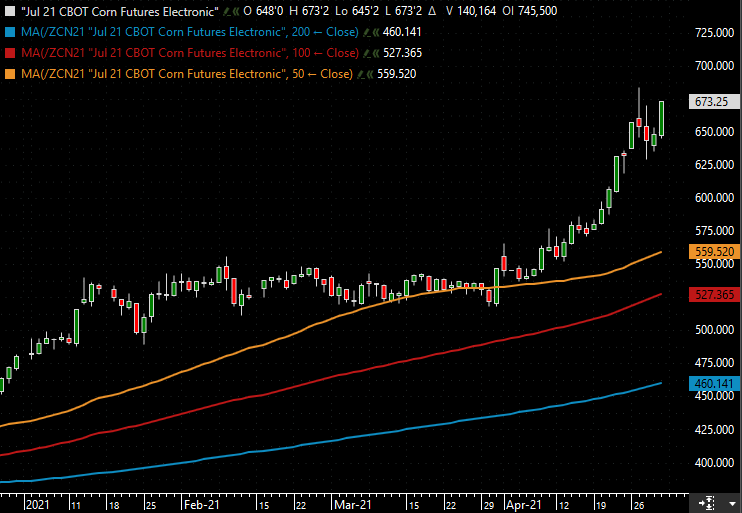The image size is (742, 513).
Task: Click the last value L 673'2
Action: pyautogui.click(x=404, y=11)
